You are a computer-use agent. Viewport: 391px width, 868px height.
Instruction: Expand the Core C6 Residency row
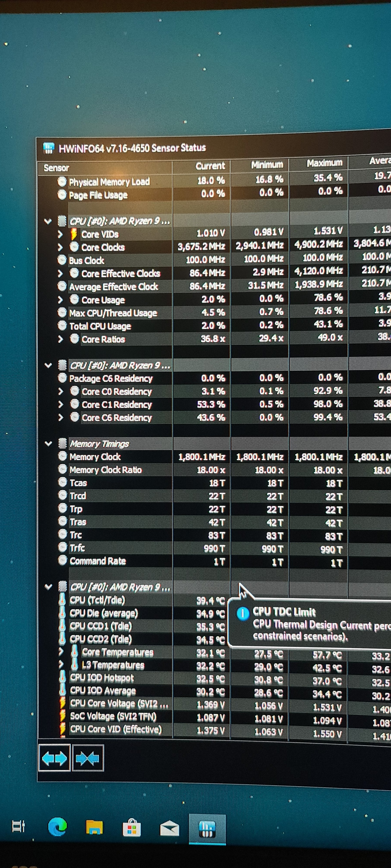(61, 418)
